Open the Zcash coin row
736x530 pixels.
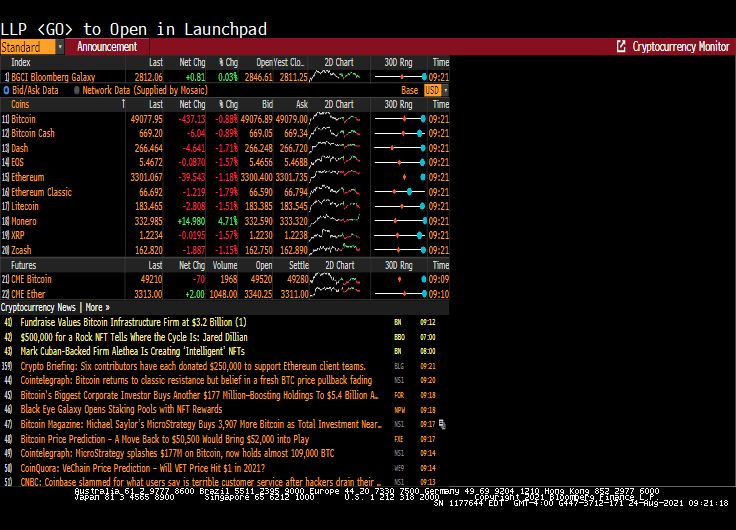[23, 249]
